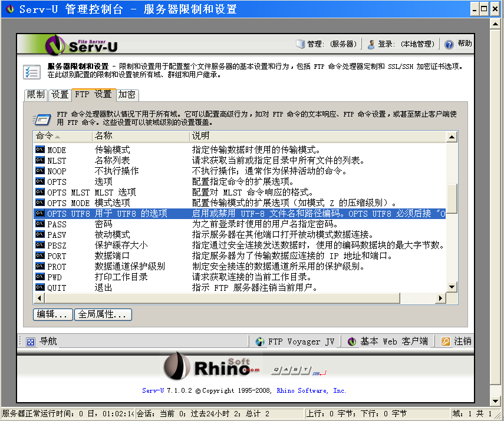504x421 pixels.
Task: Click the command icon beside PASV
Action: [x=40, y=235]
